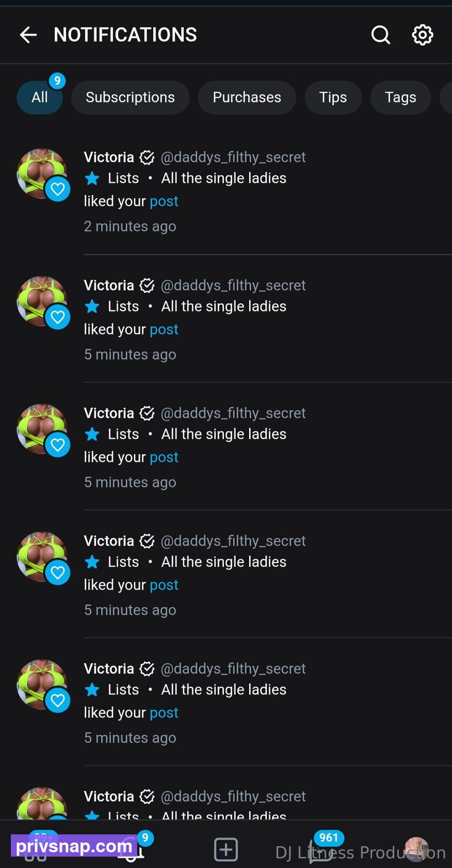Tap Victoria's name in the fourth notification
452x868 pixels.
109,541
